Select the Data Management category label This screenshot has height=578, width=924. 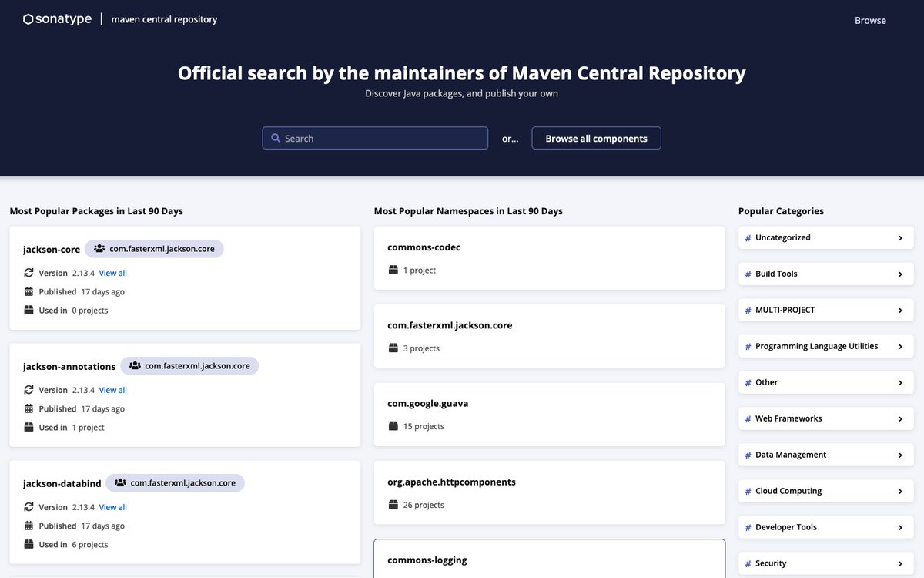click(791, 455)
